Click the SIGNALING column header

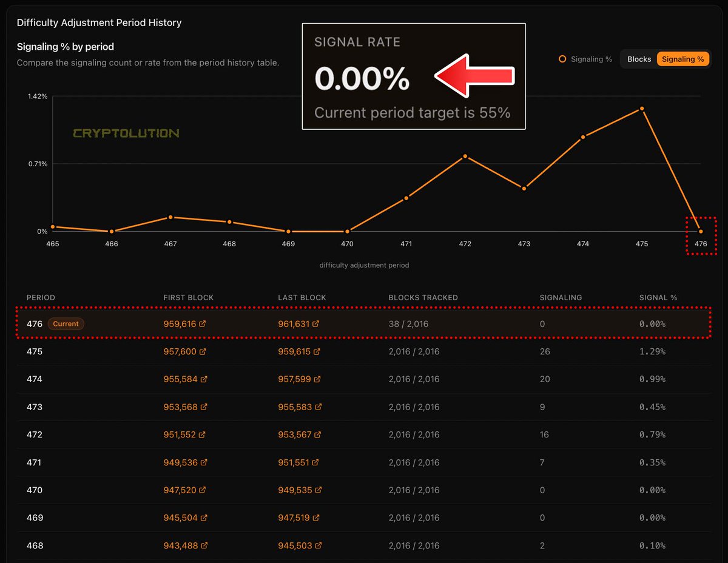click(561, 298)
